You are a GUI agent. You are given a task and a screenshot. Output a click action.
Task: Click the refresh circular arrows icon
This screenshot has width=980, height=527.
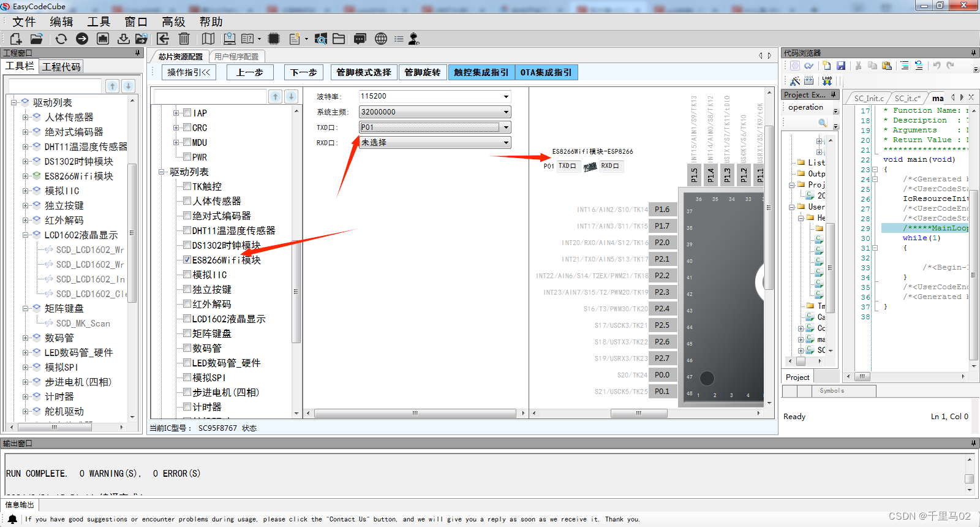coord(61,39)
